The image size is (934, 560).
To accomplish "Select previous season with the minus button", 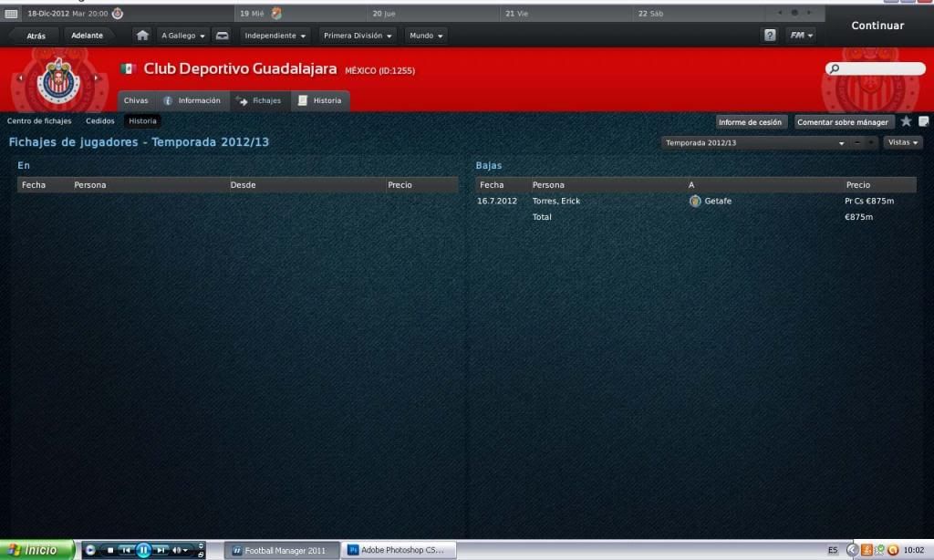I will point(857,143).
